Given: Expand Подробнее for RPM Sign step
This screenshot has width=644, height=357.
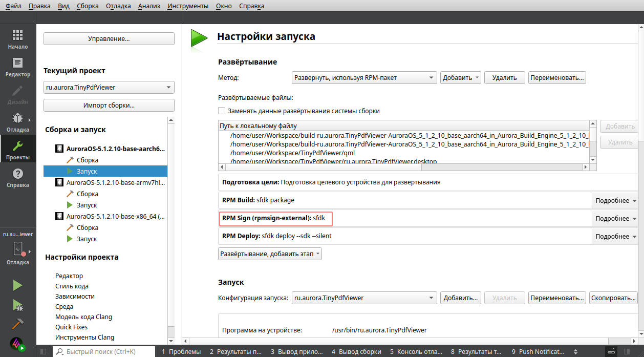Looking at the screenshot, I should point(616,219).
